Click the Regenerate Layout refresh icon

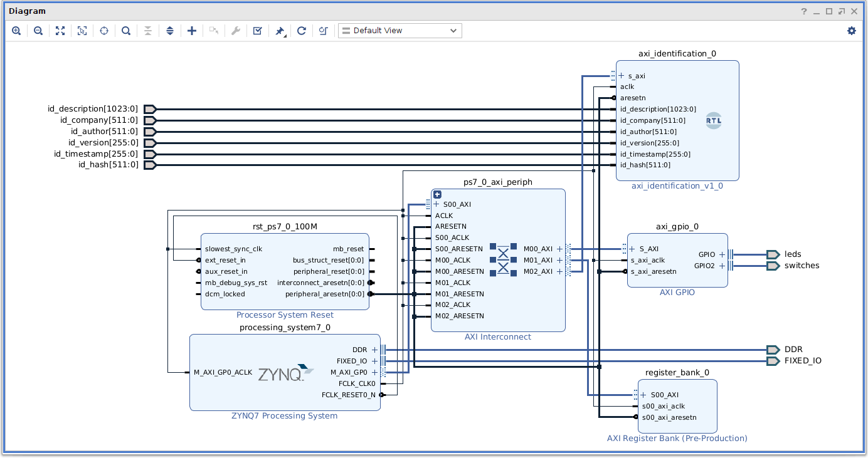point(302,31)
